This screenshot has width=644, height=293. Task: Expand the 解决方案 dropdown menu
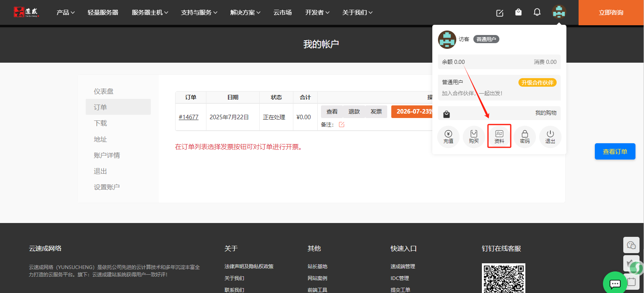(x=245, y=13)
